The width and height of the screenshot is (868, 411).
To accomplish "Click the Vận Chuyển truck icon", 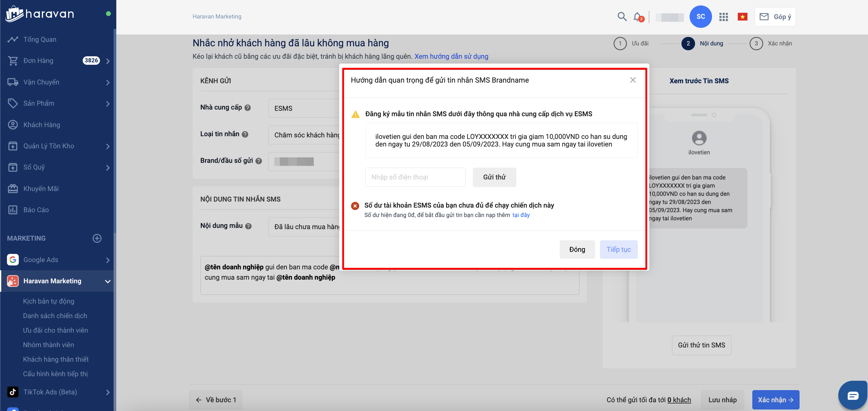I will click(13, 82).
